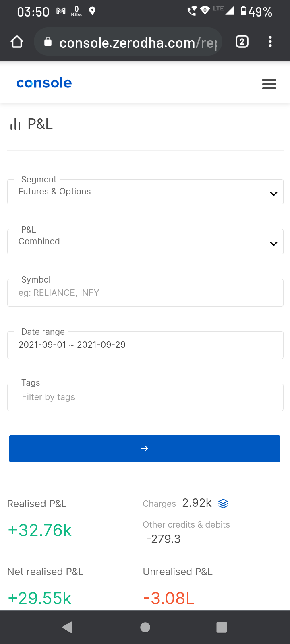The height and width of the screenshot is (644, 290).
Task: Open Chrome three-dot overflow menu
Action: click(x=270, y=42)
